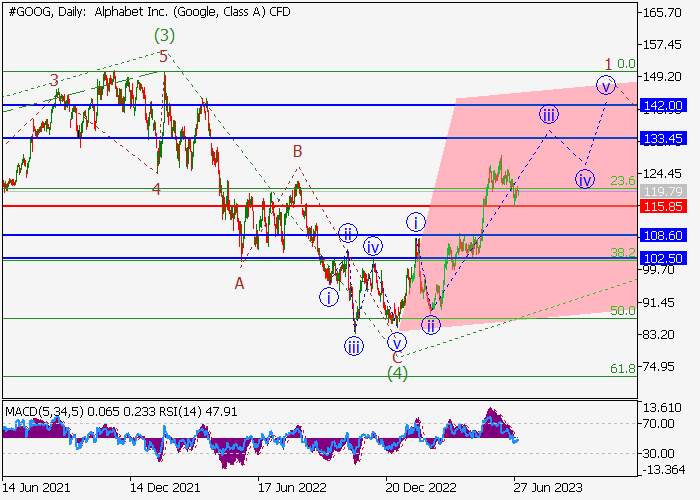
Task: Click the green (4) wave label
Action: point(397,374)
